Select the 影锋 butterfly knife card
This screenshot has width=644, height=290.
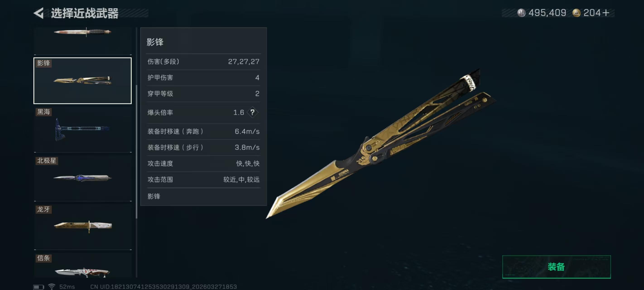(82, 81)
